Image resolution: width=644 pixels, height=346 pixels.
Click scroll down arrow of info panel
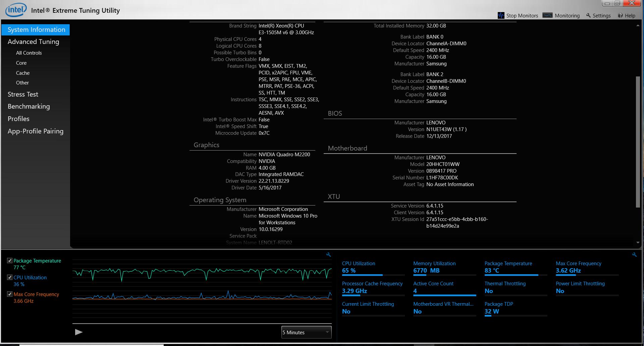tap(638, 242)
